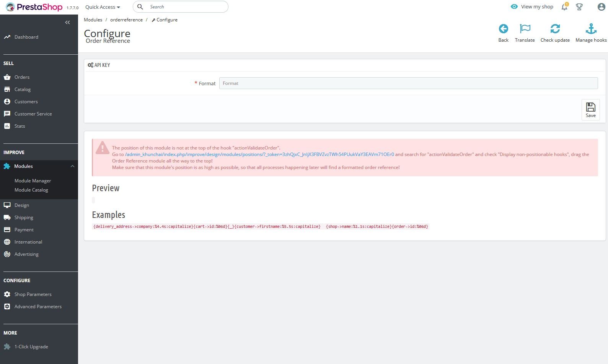Click the Advertising target icon
This screenshot has height=364, width=608.
coord(7,254)
